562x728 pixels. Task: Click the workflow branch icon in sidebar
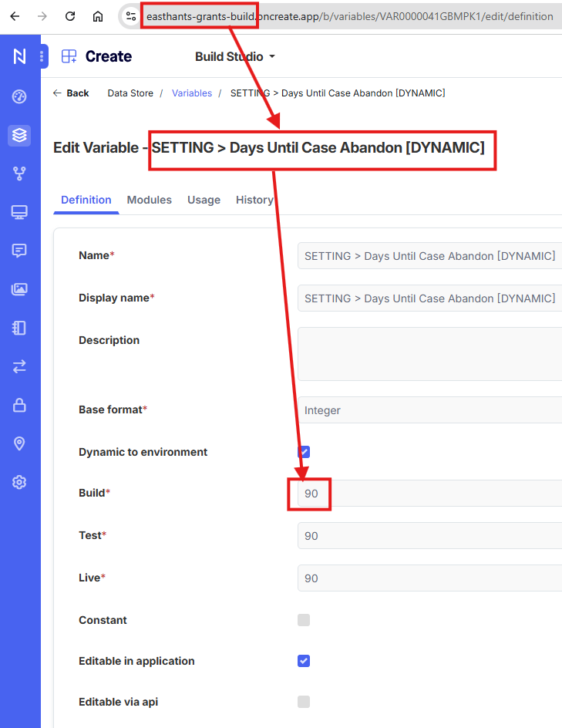tap(20, 174)
